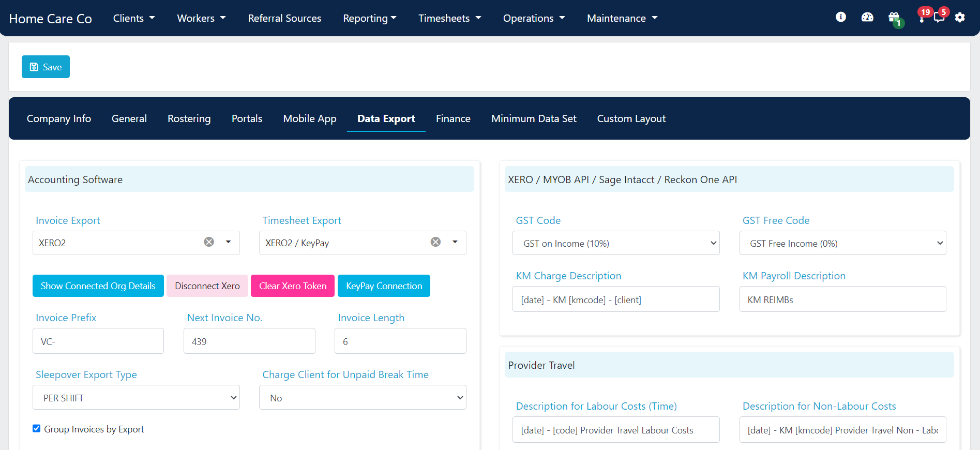
Task: Switch to the Company Info tab
Action: [x=59, y=118]
